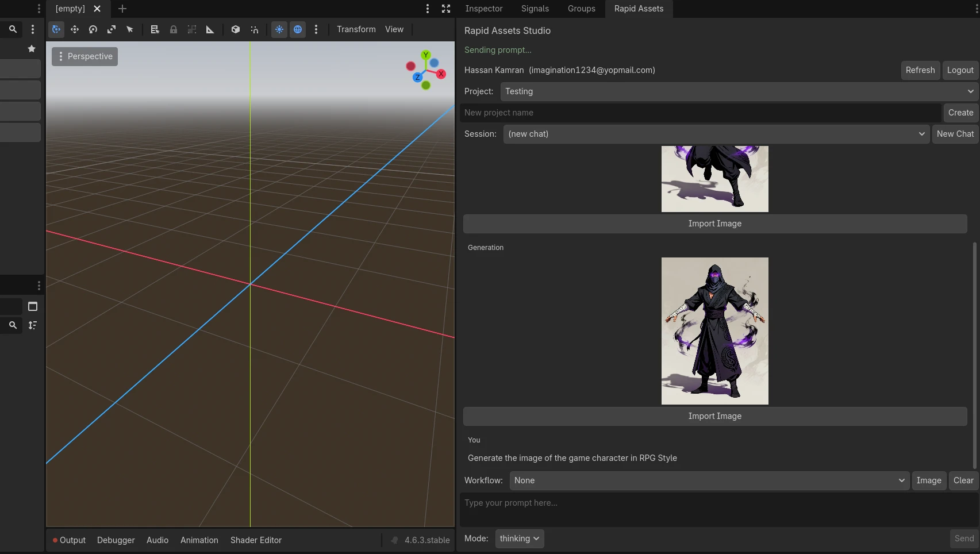
Task: Select the Scale mode tool
Action: pyautogui.click(x=112, y=29)
